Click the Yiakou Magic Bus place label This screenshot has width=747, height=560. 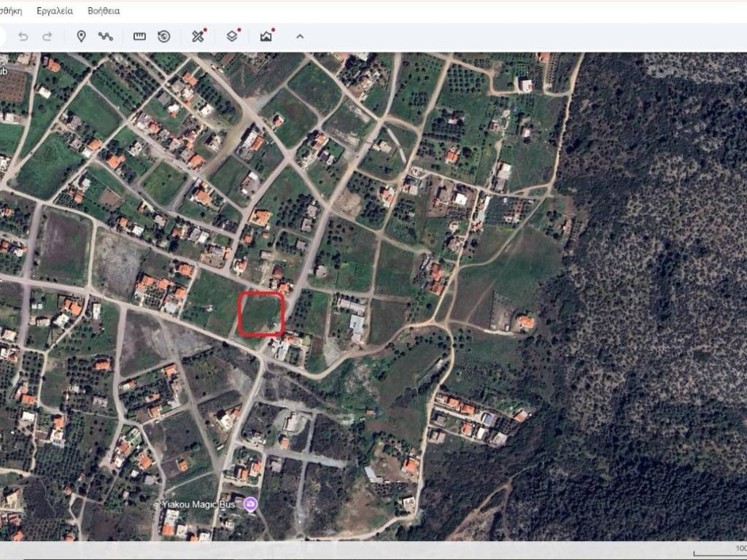pyautogui.click(x=201, y=505)
